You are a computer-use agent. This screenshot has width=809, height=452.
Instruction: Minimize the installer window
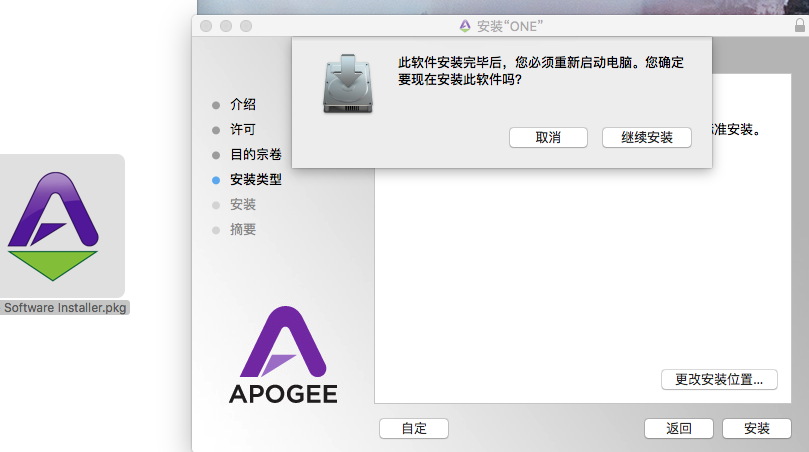(x=227, y=25)
